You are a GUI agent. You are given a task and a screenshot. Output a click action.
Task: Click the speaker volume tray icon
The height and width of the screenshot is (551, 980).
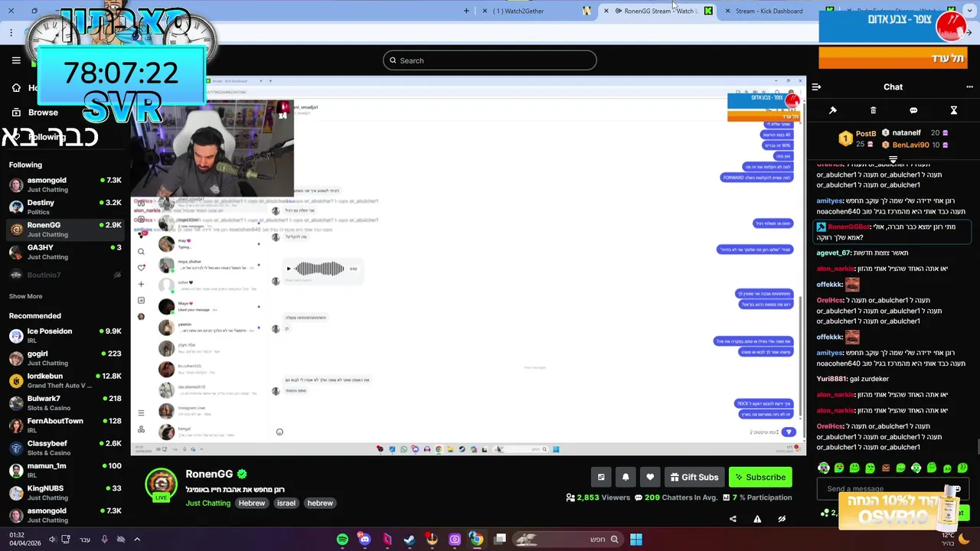tap(52, 540)
